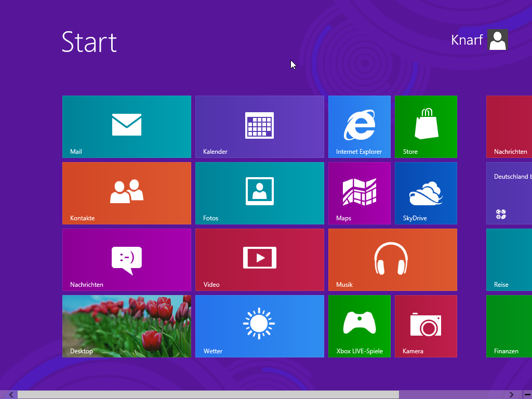Click the Kamera tile label

point(413,351)
